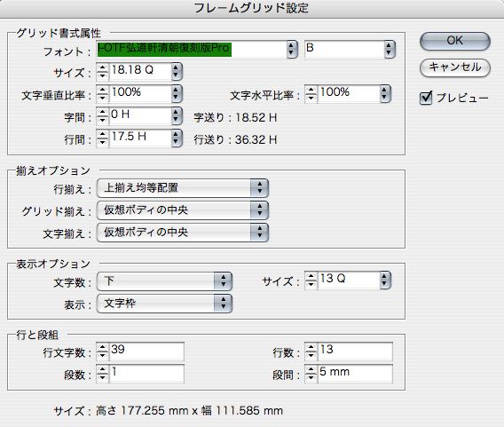
Task: Open the font style dropdown arrows next to B
Action: (390, 49)
